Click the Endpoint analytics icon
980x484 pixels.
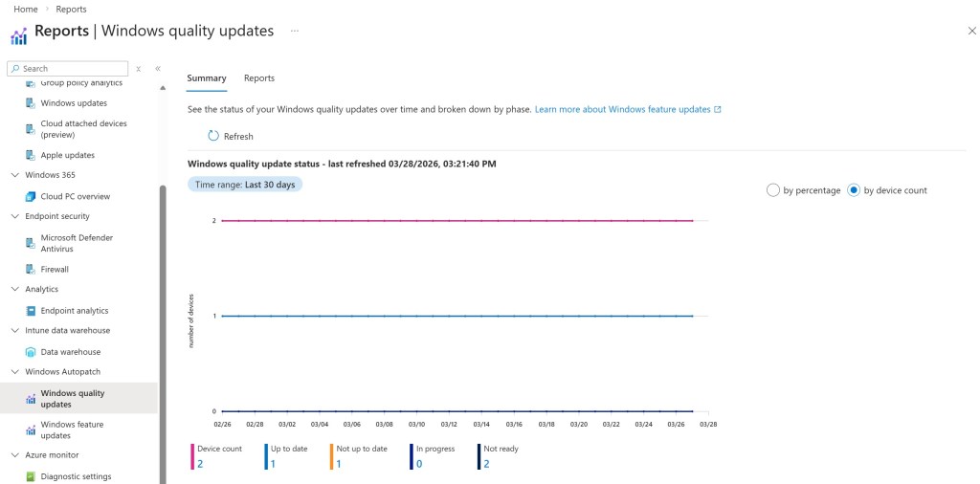coord(32,311)
